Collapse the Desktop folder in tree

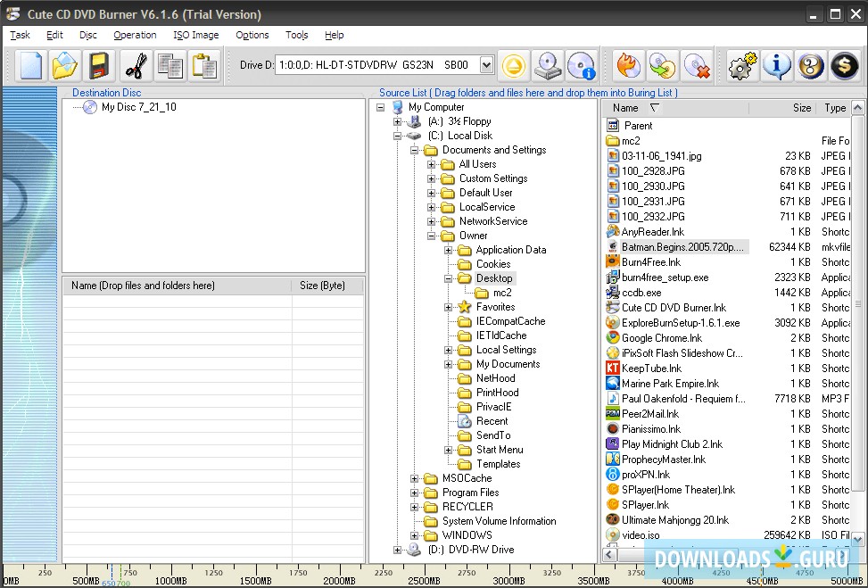[x=449, y=278]
